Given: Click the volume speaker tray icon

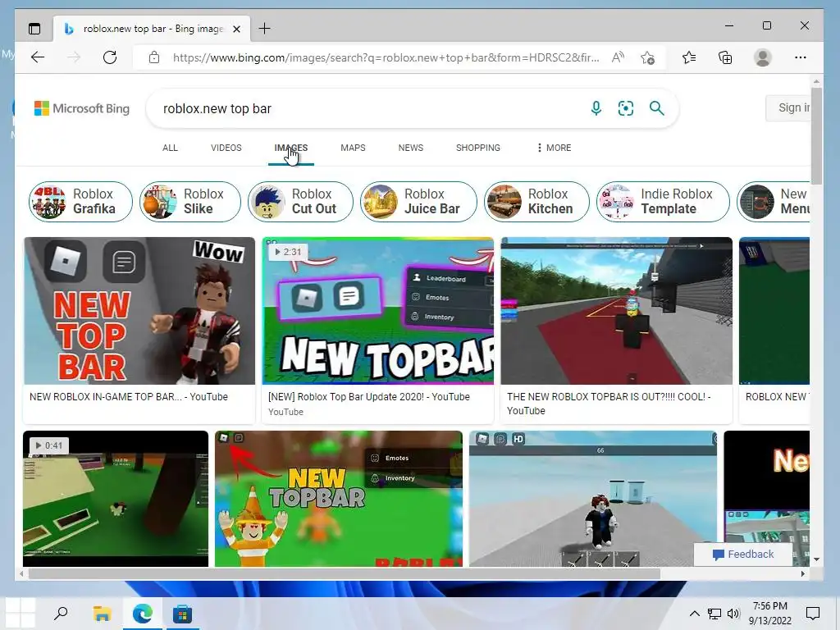Looking at the screenshot, I should point(733,614).
